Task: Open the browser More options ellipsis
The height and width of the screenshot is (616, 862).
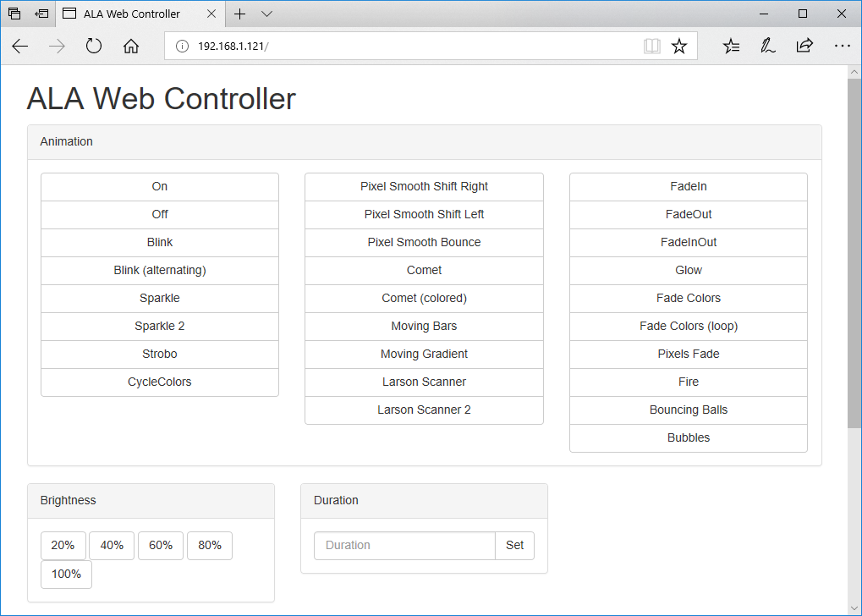Action: pos(842,47)
